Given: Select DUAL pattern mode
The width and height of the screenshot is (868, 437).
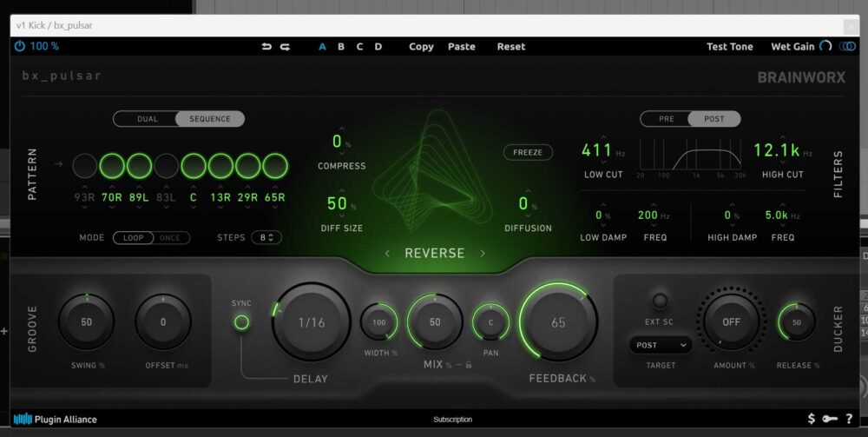Looking at the screenshot, I should tap(148, 119).
